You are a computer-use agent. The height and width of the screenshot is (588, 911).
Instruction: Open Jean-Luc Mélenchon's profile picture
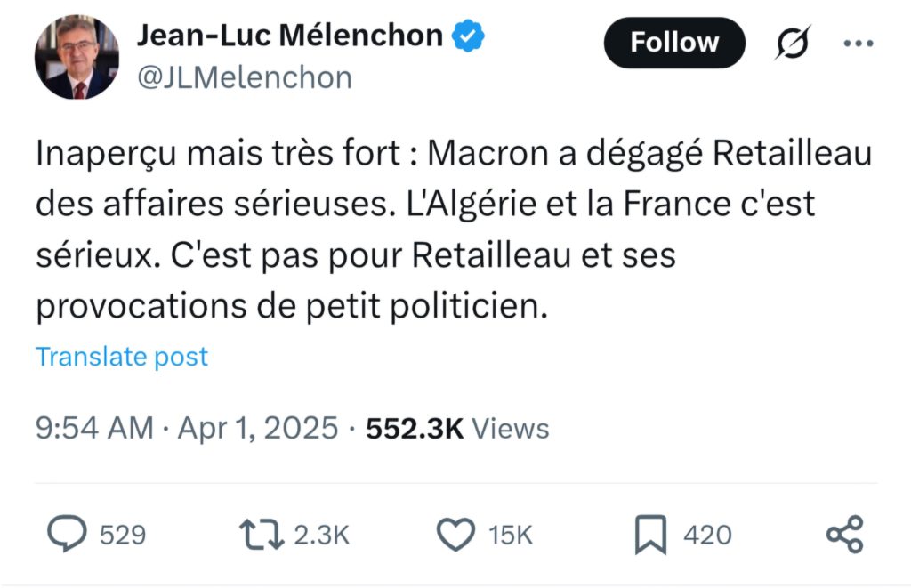[x=77, y=58]
